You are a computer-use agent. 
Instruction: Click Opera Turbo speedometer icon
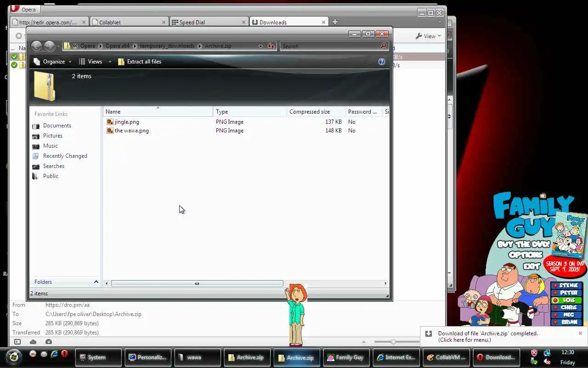49,342
